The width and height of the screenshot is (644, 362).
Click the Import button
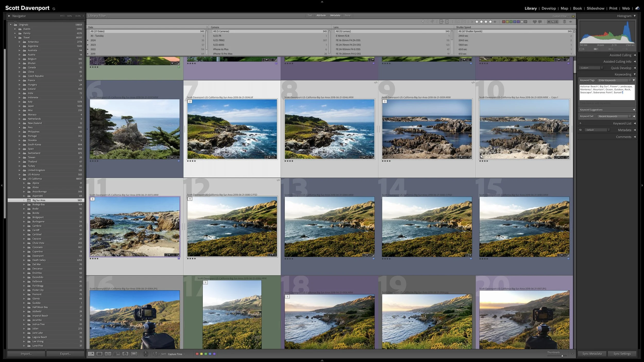coord(26,354)
